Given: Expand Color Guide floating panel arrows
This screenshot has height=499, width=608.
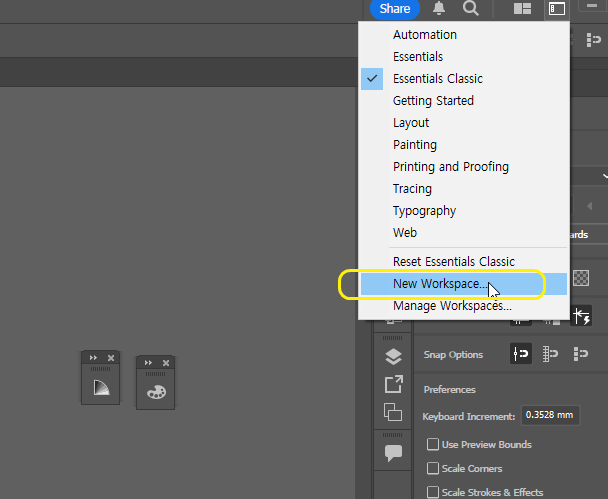Looking at the screenshot, I should (x=93, y=358).
